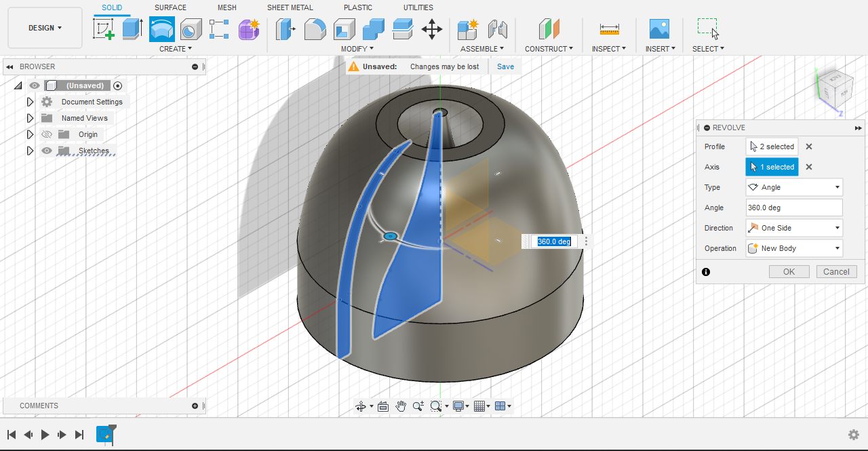Click the Angle input field in Revolve panel
The width and height of the screenshot is (868, 451).
(794, 208)
